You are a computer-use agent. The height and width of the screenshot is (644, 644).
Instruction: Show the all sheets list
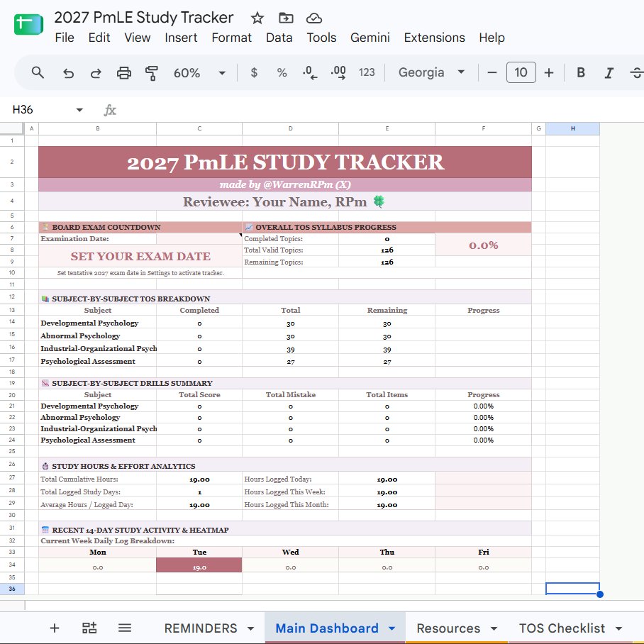[x=124, y=628]
